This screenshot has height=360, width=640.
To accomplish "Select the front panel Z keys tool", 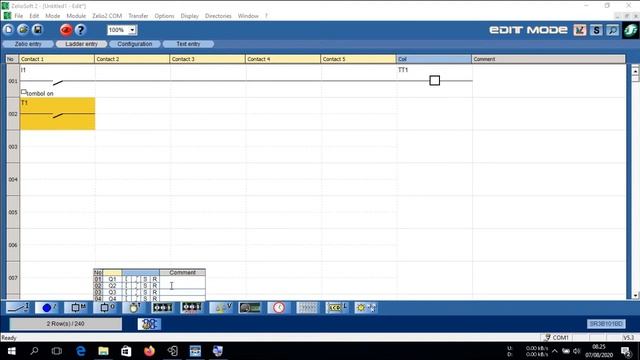I will coord(47,308).
